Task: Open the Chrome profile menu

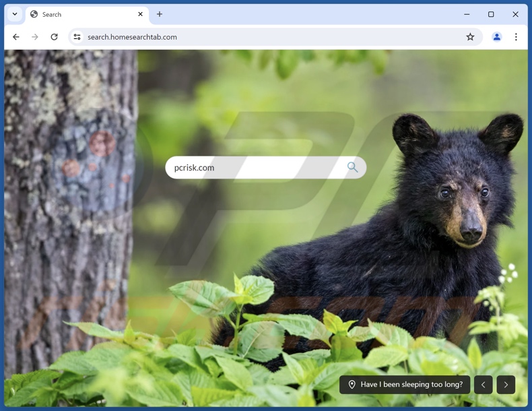Action: (497, 37)
